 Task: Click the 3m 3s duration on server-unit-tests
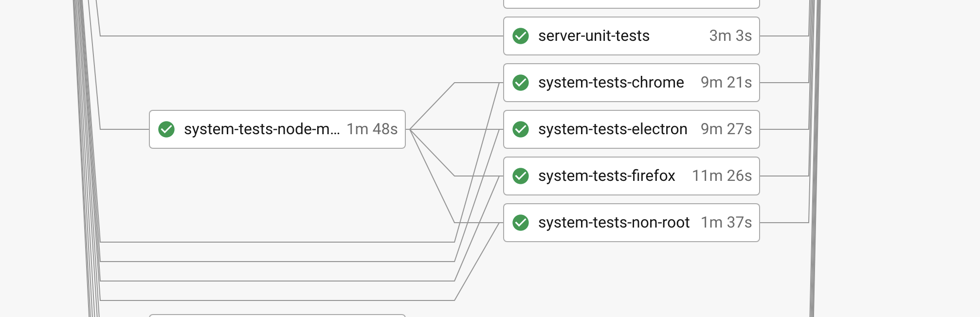point(730,36)
